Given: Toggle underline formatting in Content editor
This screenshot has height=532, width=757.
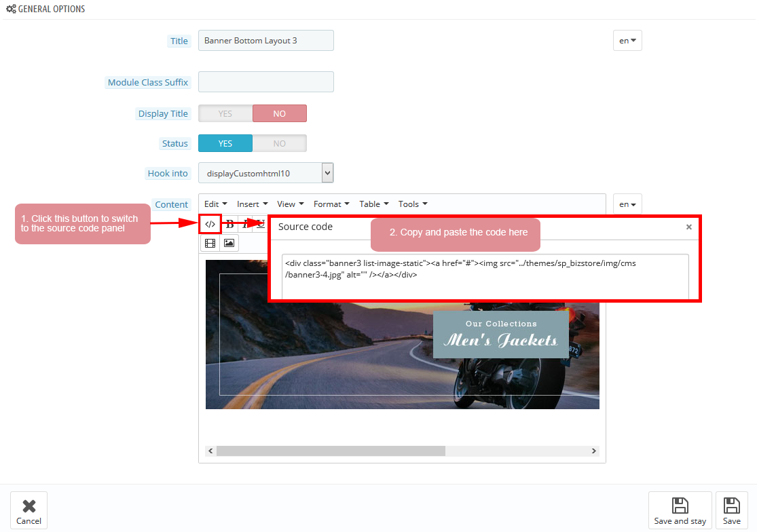Looking at the screenshot, I should (x=261, y=224).
